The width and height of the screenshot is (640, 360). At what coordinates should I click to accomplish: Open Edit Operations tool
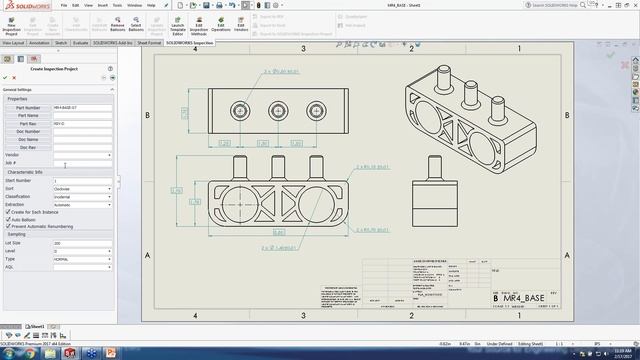click(221, 24)
